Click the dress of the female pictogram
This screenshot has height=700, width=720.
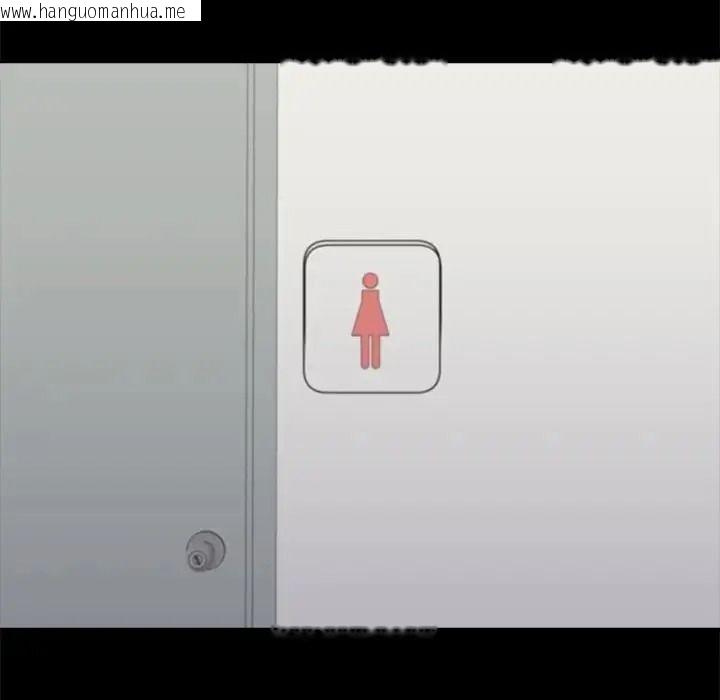[370, 313]
